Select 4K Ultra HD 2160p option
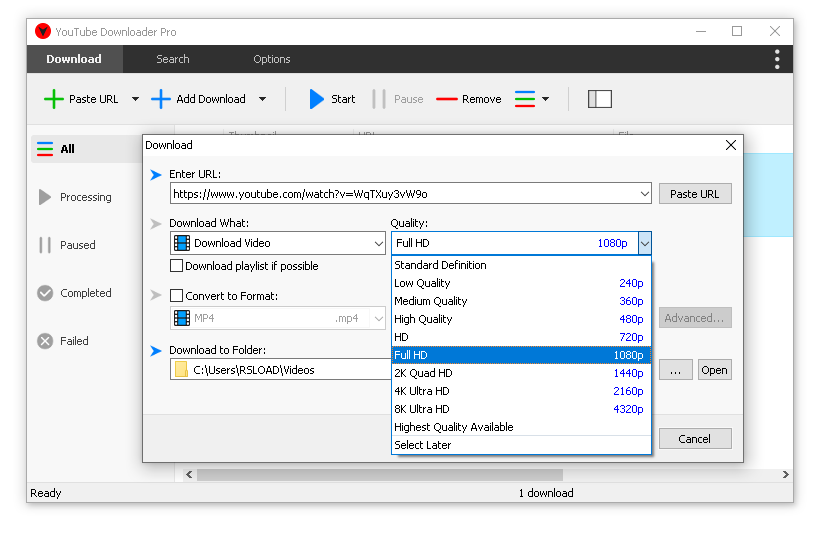Image resolution: width=832 pixels, height=534 pixels. 521,391
